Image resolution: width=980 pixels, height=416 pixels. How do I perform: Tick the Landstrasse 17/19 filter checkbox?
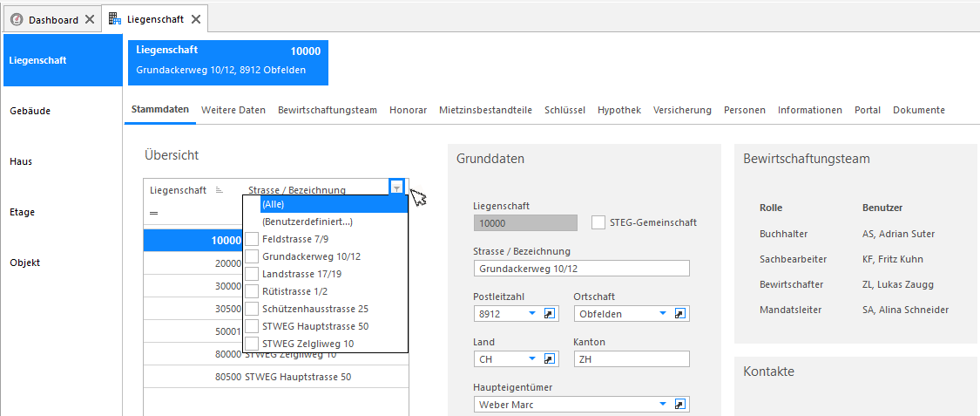click(x=252, y=274)
